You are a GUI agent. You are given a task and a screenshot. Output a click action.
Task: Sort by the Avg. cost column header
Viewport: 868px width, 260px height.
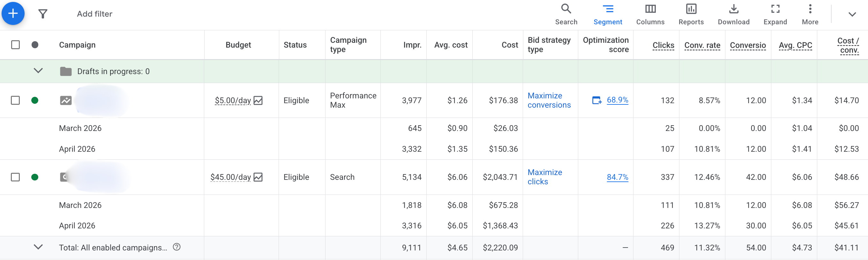[x=451, y=45]
